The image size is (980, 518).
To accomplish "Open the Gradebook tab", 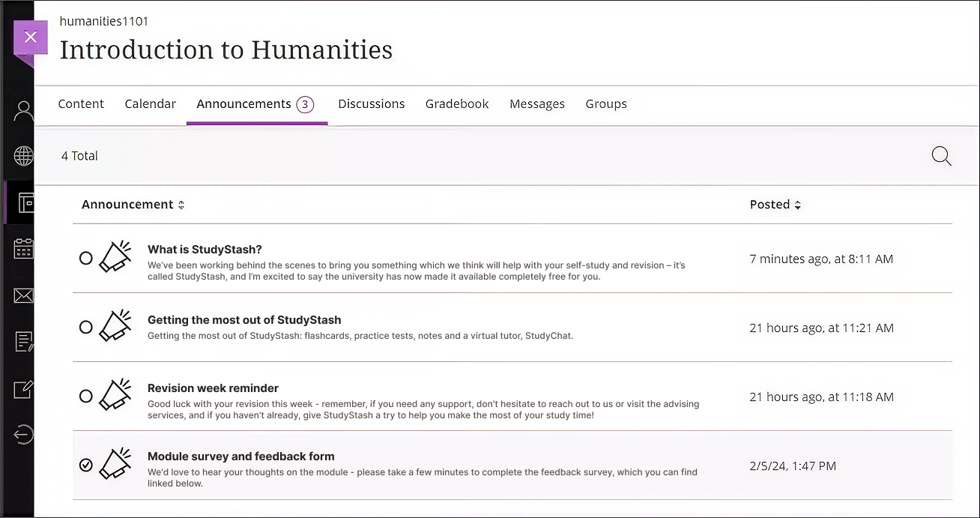I will point(457,104).
